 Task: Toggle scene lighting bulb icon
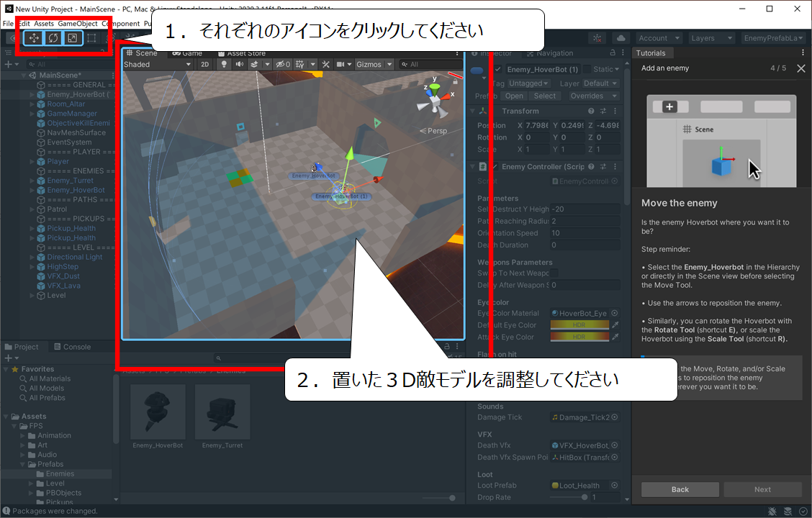pyautogui.click(x=224, y=64)
